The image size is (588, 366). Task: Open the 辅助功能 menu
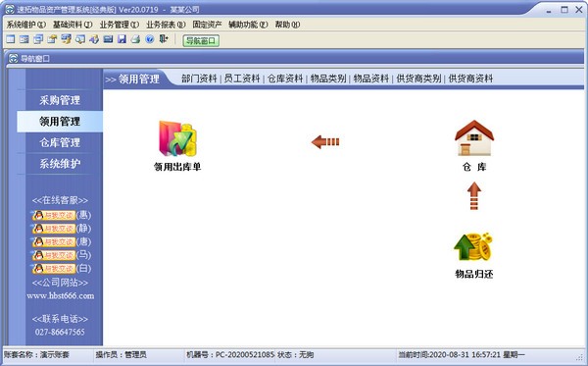point(248,25)
